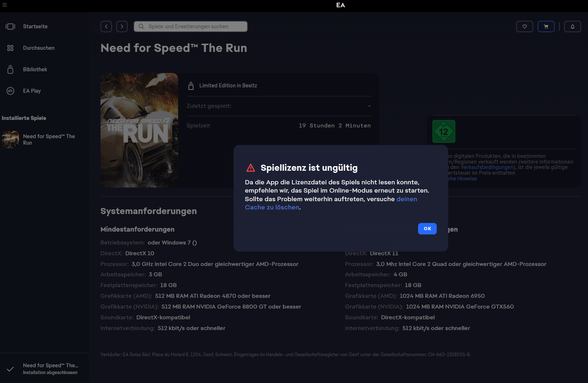Click the page title Need for Speed The Run
This screenshot has width=588, height=383.
click(174, 48)
